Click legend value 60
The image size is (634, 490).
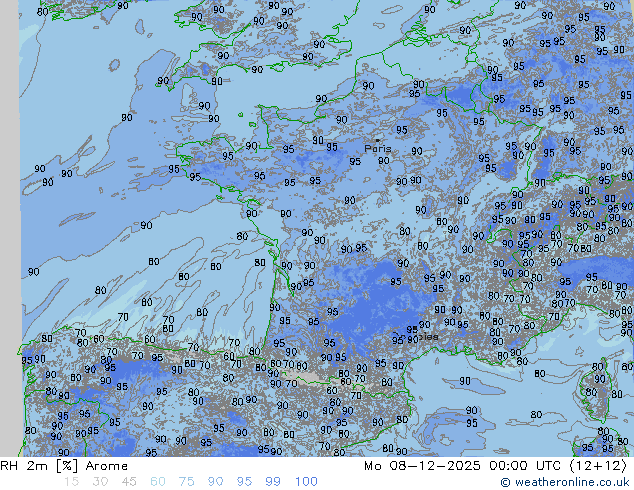[158, 482]
